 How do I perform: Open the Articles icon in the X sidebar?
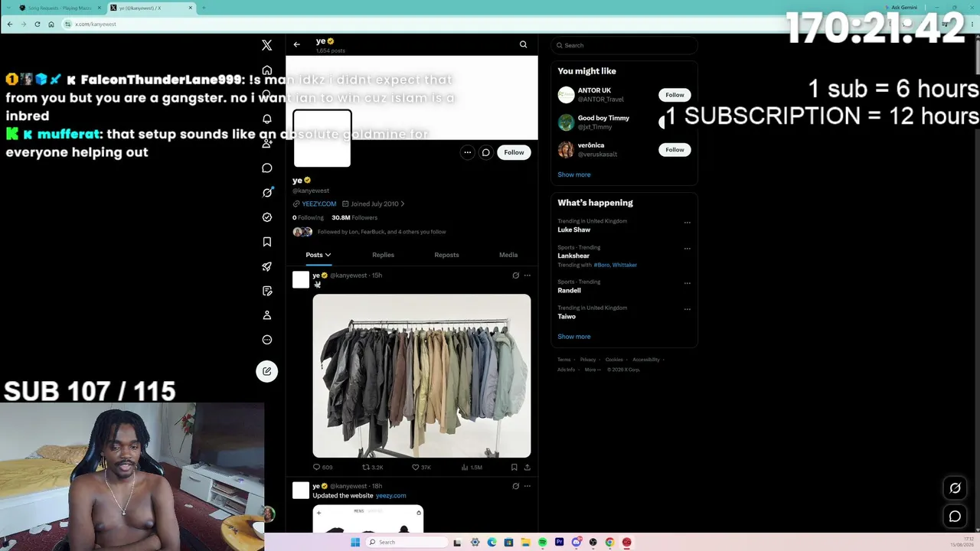pos(266,291)
